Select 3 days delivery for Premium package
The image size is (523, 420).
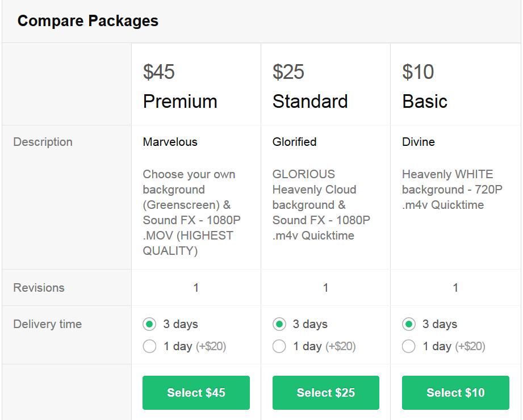(149, 324)
